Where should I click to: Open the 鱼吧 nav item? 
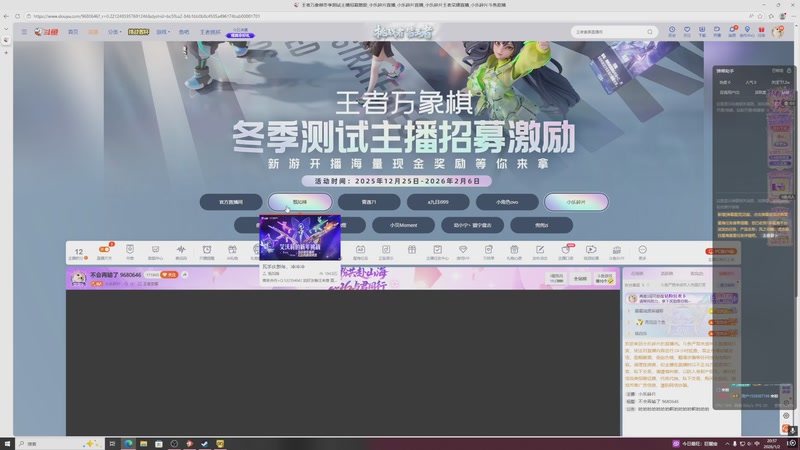(x=184, y=32)
